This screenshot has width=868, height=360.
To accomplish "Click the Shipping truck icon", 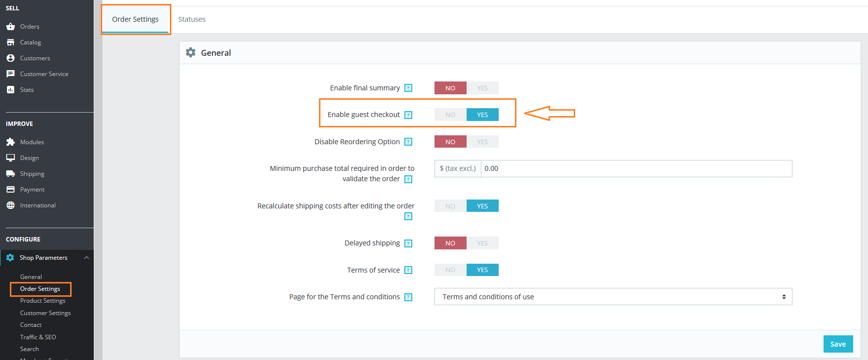I will 10,174.
